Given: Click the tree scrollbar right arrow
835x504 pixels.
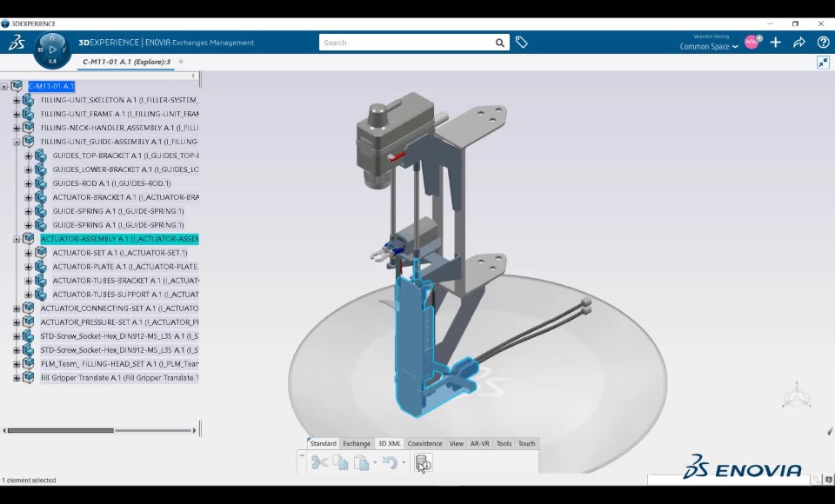Looking at the screenshot, I should tap(194, 430).
